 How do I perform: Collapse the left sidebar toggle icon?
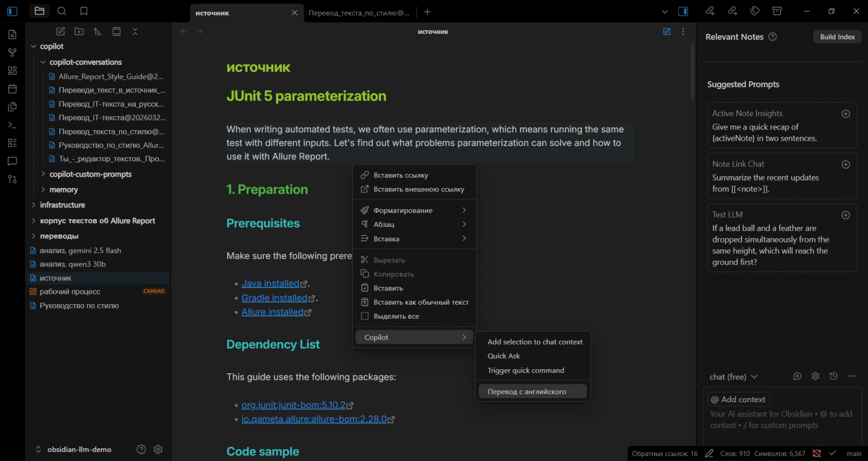tap(12, 11)
